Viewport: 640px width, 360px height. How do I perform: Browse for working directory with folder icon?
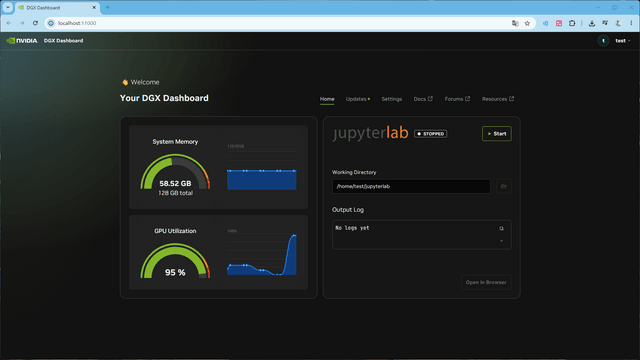coord(504,186)
